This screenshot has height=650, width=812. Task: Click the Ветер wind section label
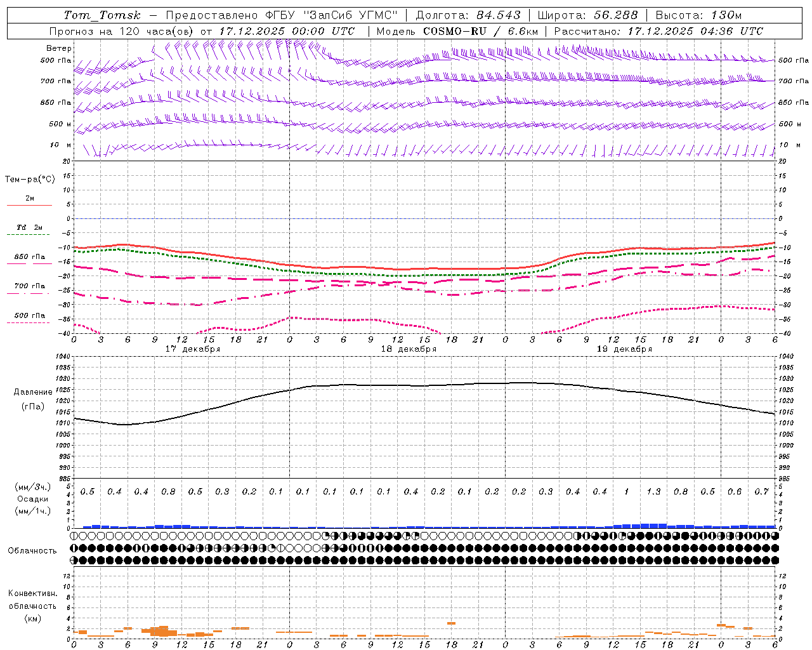click(x=59, y=48)
